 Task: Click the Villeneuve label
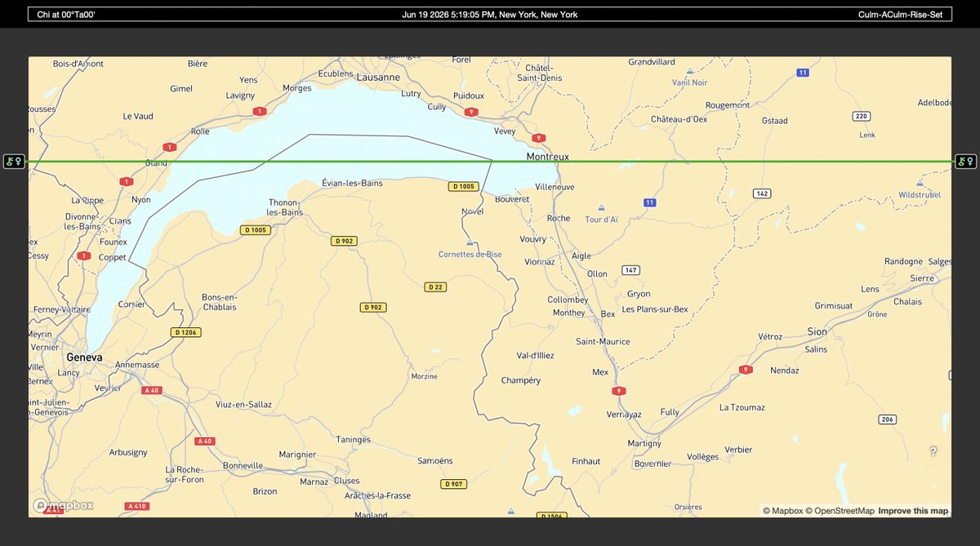tap(555, 187)
